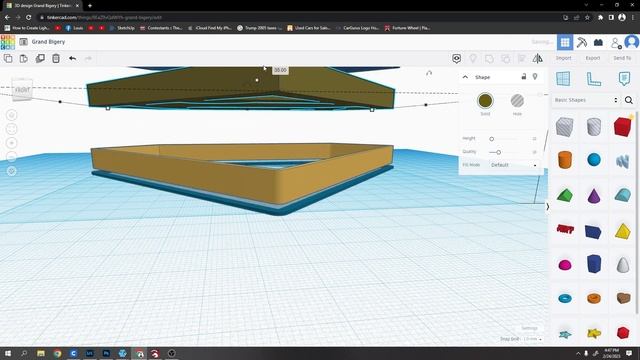Viewport: 640px width, 360px height.
Task: Open the Fit Mode Default dropdown
Action: (x=513, y=165)
